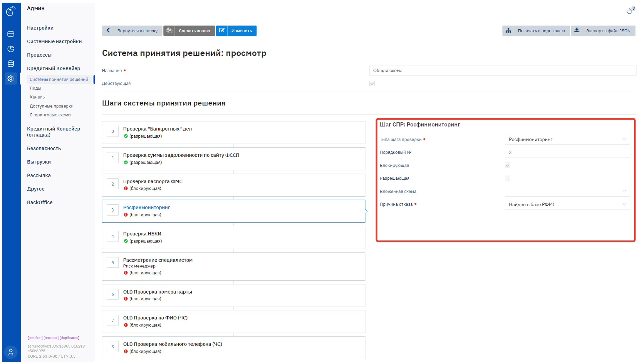The height and width of the screenshot is (364, 644).
Task: Open the user profile icon at bottom left
Action: point(11,352)
